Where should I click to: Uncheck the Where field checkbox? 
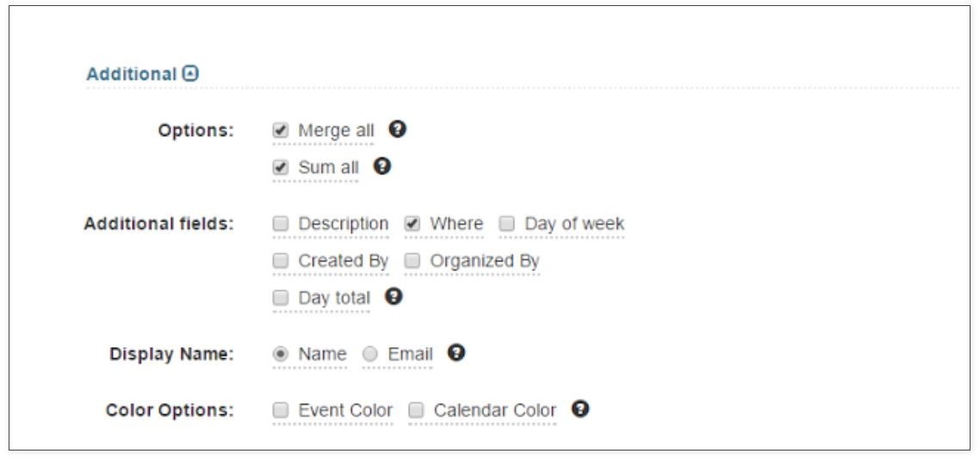pyautogui.click(x=412, y=224)
